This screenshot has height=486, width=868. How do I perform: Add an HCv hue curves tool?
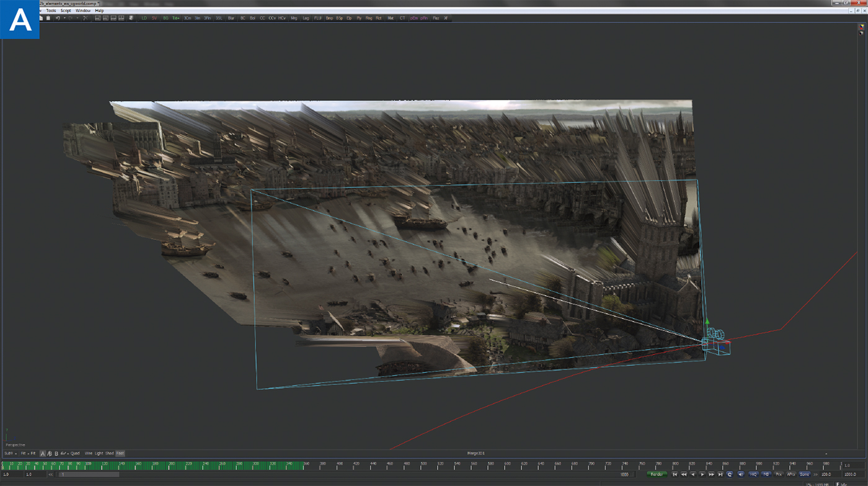[x=282, y=18]
